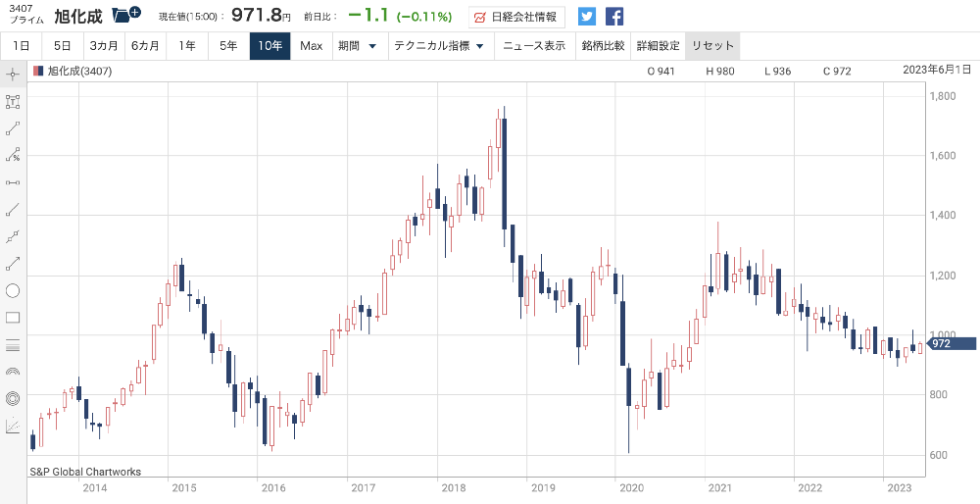
Task: Select the crosshair cursor tool
Action: 13,75
